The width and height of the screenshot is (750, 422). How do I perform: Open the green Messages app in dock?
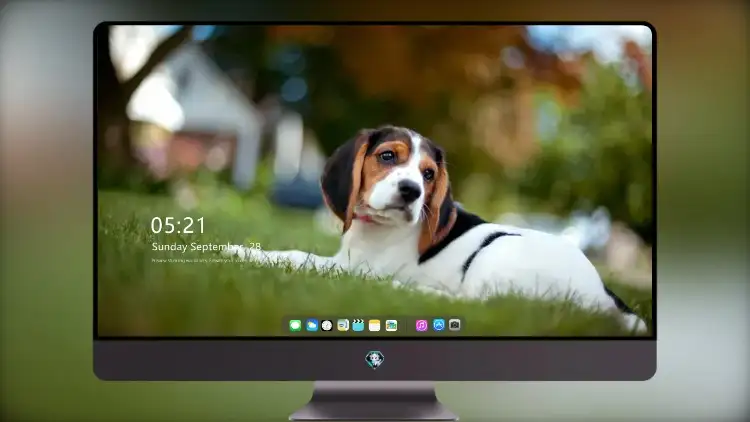(x=295, y=326)
